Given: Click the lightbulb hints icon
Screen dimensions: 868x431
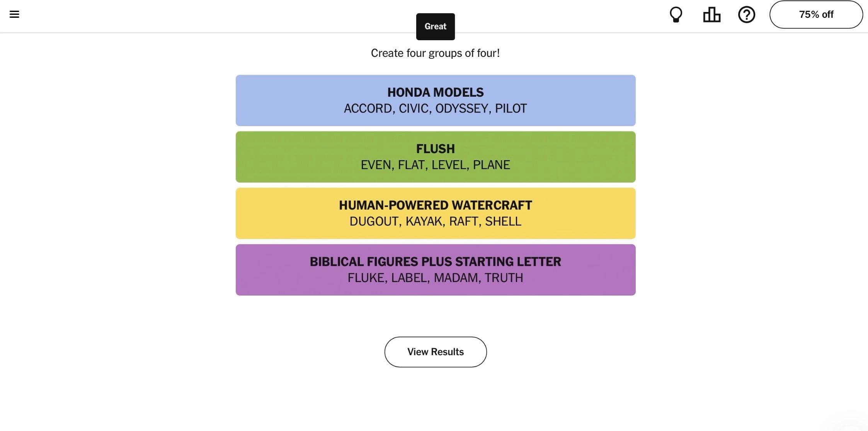Looking at the screenshot, I should pyautogui.click(x=676, y=15).
